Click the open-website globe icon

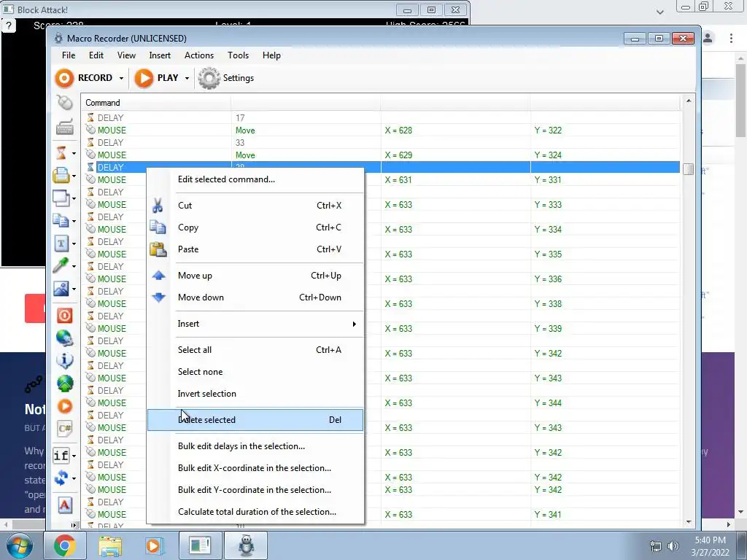coord(65,338)
